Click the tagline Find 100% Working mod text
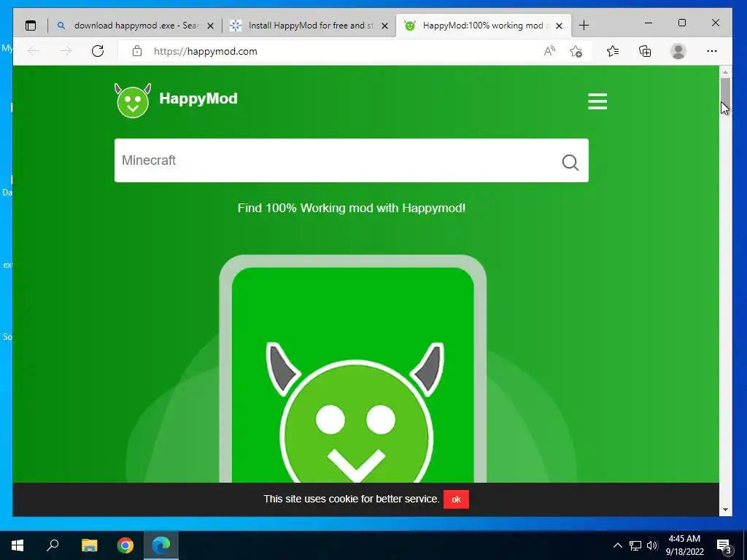 click(352, 208)
